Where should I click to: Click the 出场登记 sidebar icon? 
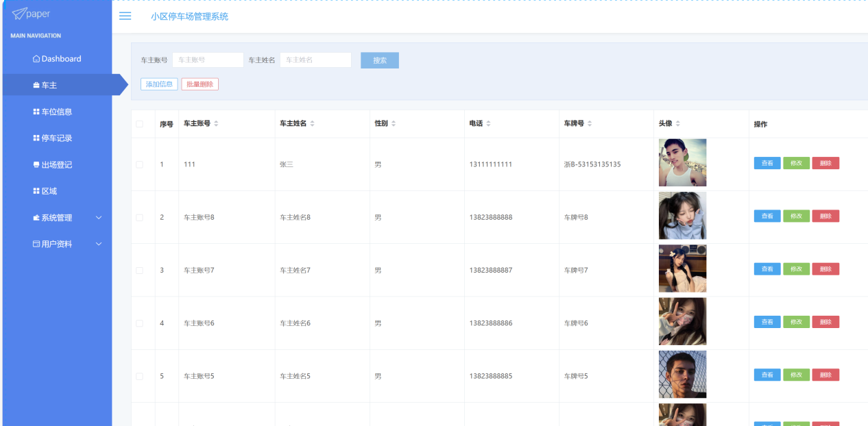tap(36, 164)
